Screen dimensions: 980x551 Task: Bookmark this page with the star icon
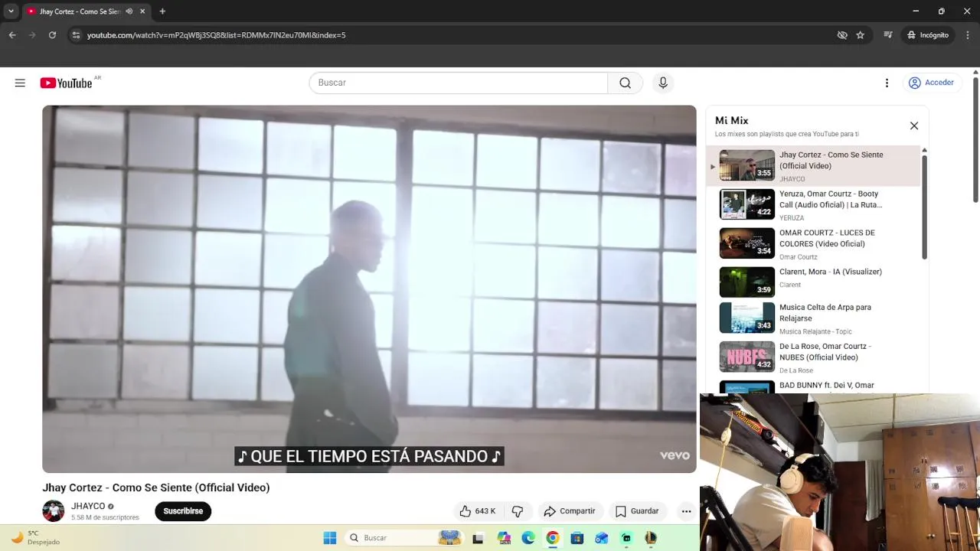tap(860, 35)
